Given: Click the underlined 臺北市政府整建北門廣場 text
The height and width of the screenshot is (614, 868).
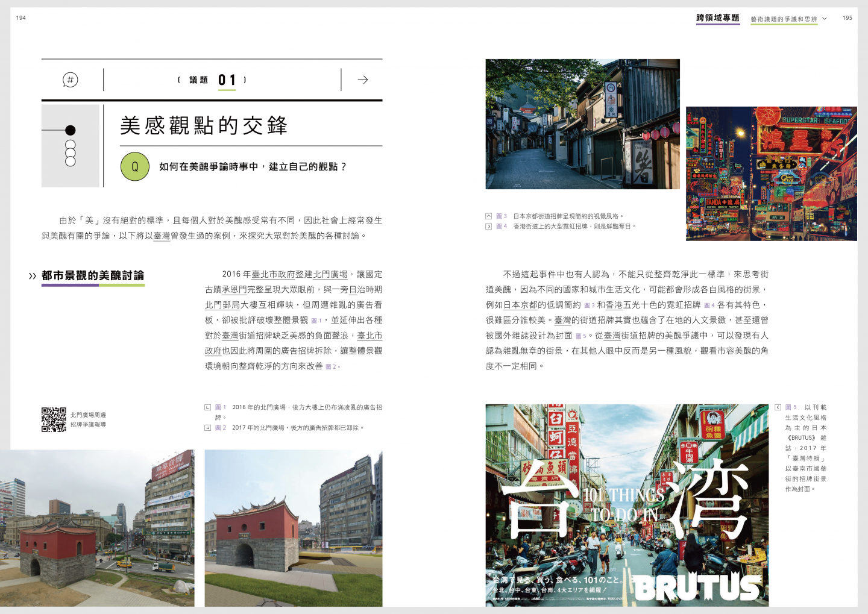Looking at the screenshot, I should pyautogui.click(x=300, y=274).
